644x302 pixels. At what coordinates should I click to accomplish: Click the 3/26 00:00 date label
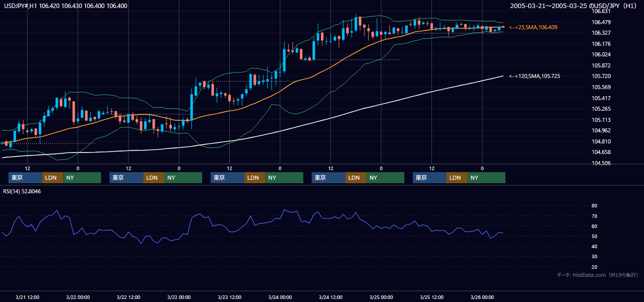point(482,297)
